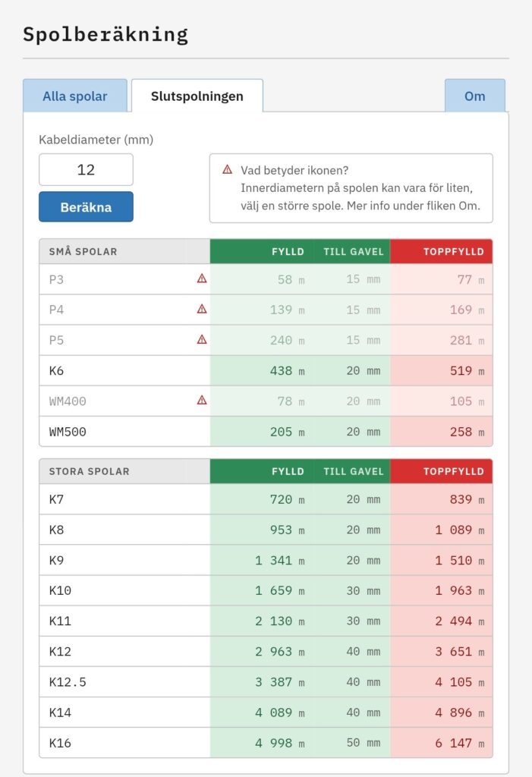Click the Stora spolar table header
This screenshot has height=777, width=532.
[x=90, y=471]
